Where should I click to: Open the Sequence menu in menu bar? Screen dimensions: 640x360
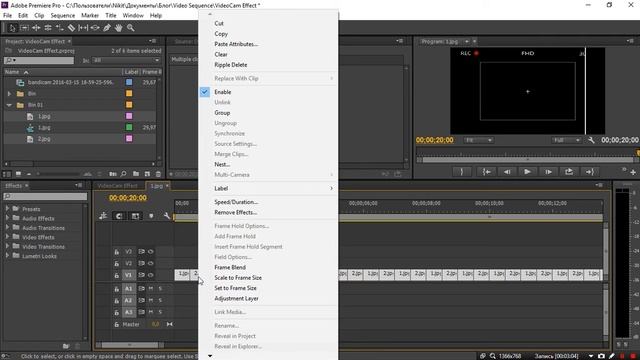62,16
